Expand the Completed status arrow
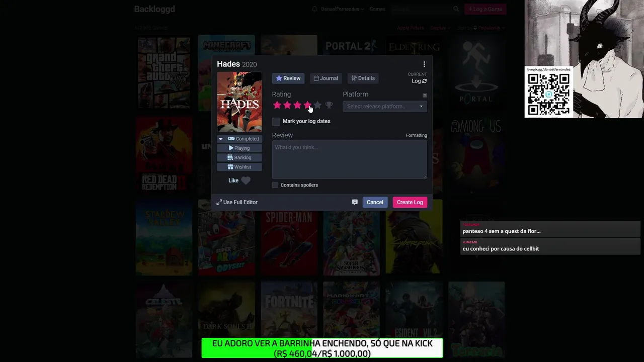Viewport: 644px width, 362px height. coord(220,139)
